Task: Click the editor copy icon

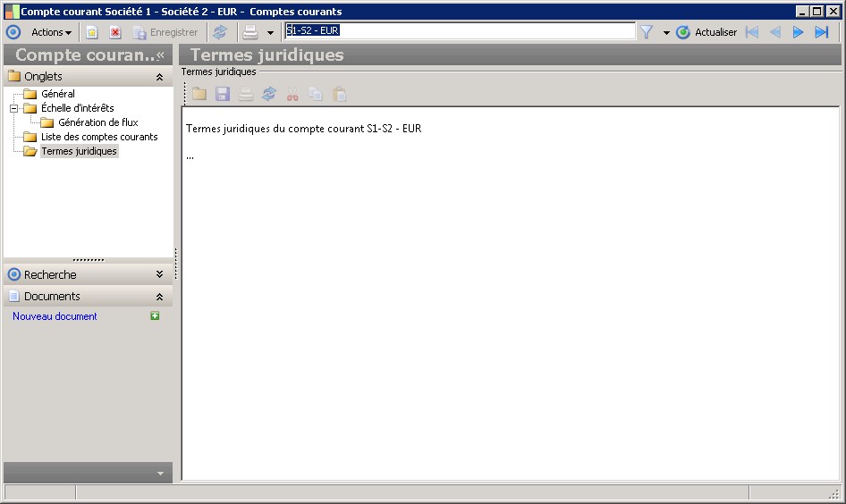Action: (x=316, y=95)
